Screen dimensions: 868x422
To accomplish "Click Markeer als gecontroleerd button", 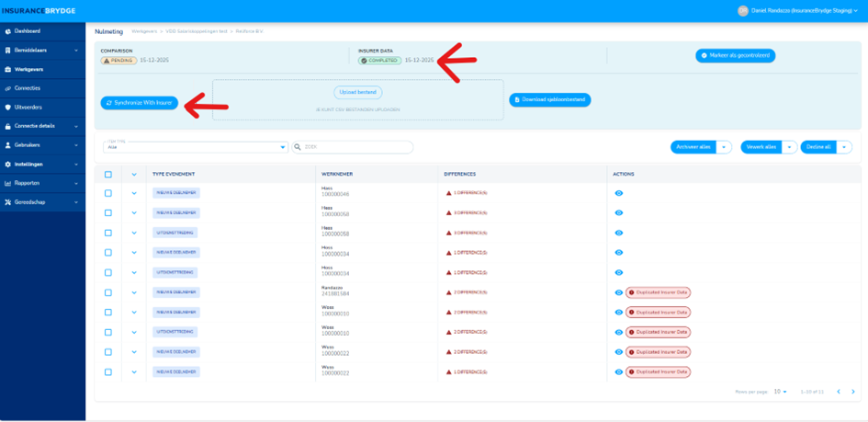I will [735, 55].
